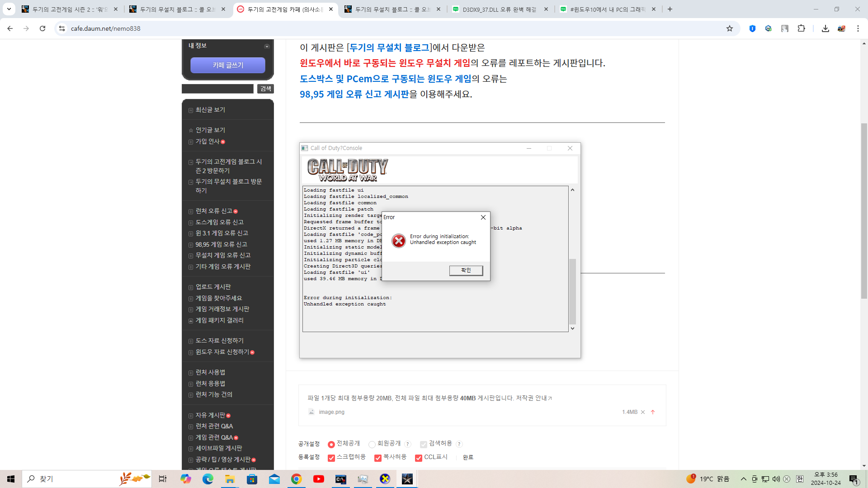
Task: Bookmark this page with the star icon
Action: (x=730, y=28)
